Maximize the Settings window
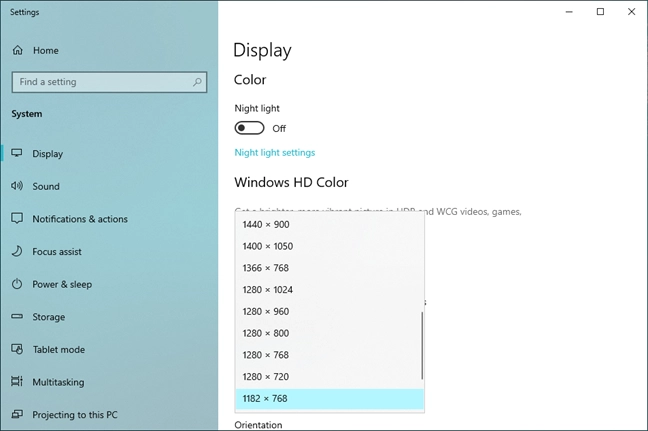 pyautogui.click(x=600, y=12)
